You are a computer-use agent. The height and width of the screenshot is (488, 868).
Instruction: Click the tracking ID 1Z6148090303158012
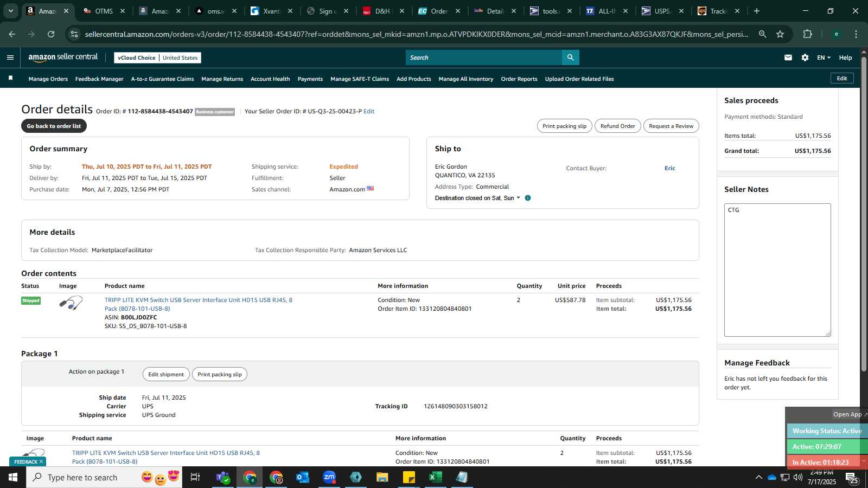[456, 406]
